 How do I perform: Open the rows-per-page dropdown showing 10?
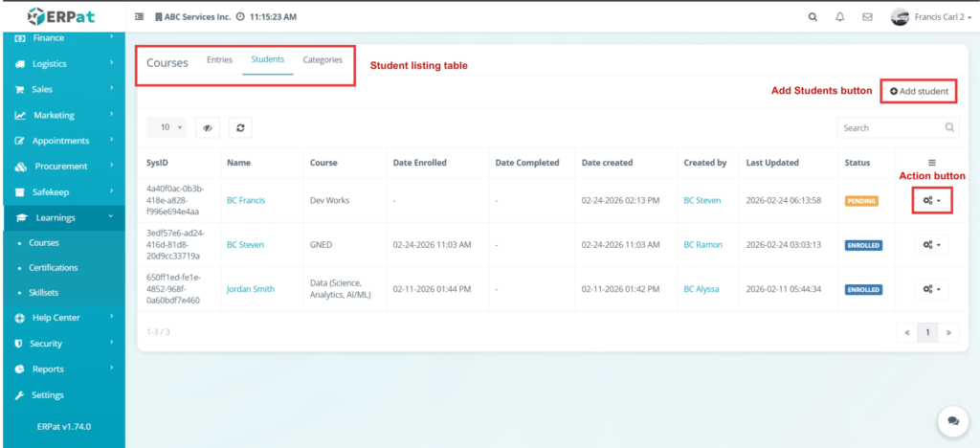click(x=170, y=127)
